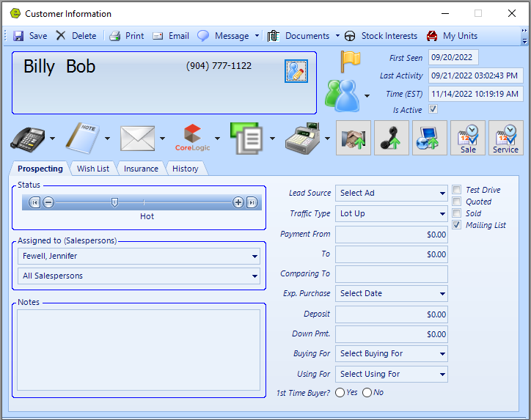Click the edit customer icon beside phone number
This screenshot has width=531, height=420.
[296, 70]
